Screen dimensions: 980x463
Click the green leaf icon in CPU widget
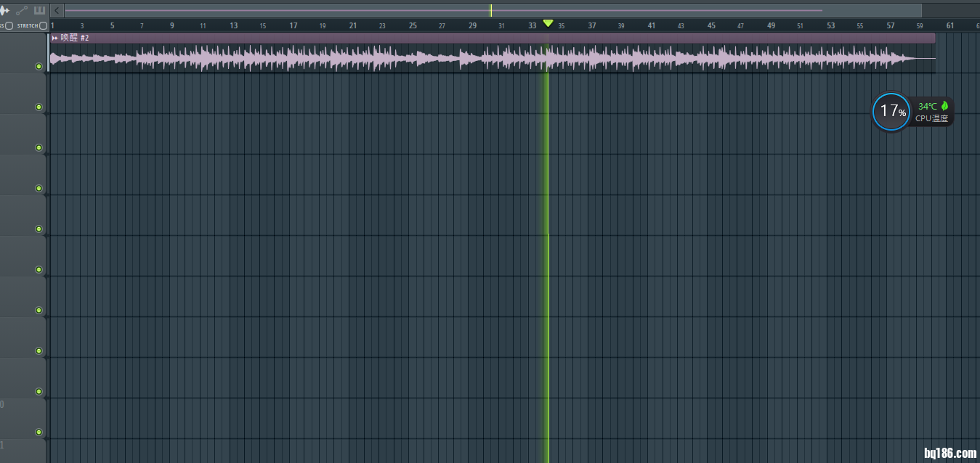coord(945,106)
